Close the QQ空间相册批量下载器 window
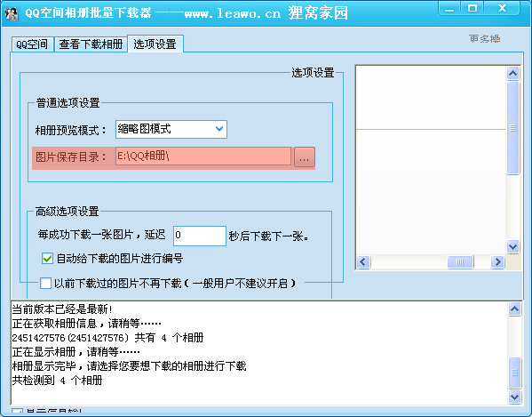532x417 pixels. pos(502,8)
